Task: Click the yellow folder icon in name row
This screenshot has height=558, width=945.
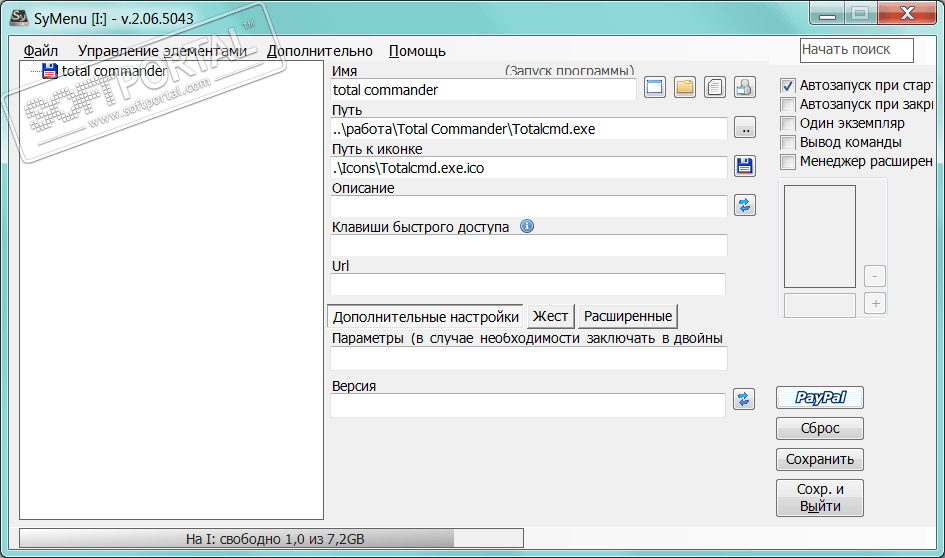Action: pyautogui.click(x=685, y=87)
